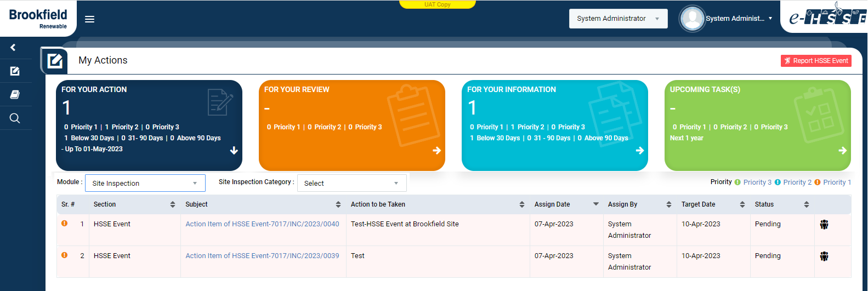Click Priority 3 legend label
868x291 pixels.
pyautogui.click(x=757, y=182)
